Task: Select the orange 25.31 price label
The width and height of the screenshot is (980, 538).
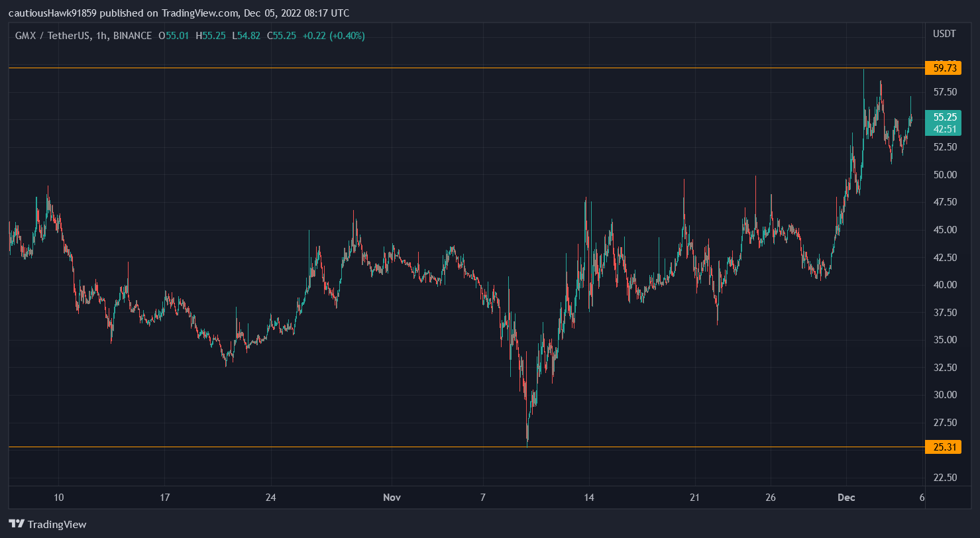Action: (944, 447)
